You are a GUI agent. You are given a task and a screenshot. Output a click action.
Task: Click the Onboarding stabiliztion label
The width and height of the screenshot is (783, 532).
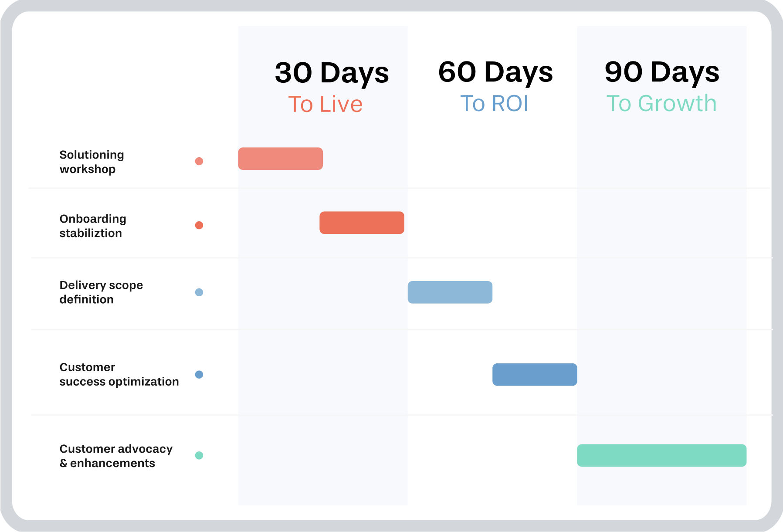[93, 226]
